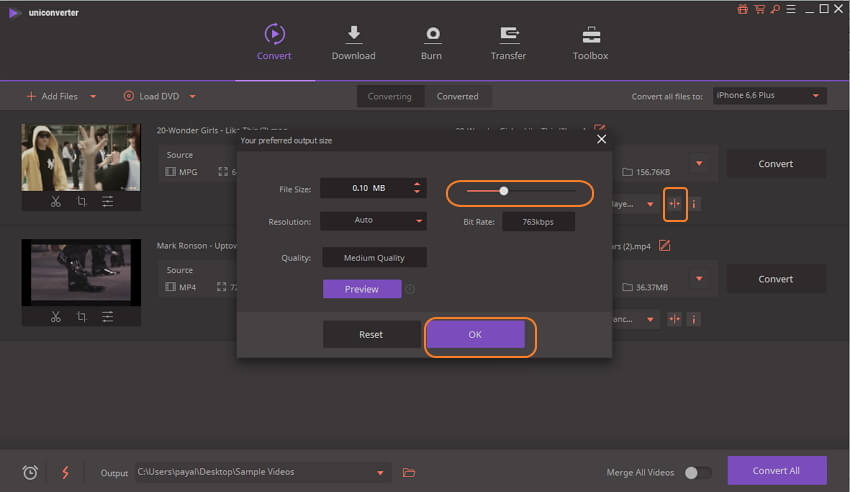The image size is (850, 492).
Task: Click the Reset button
Action: pyautogui.click(x=371, y=335)
